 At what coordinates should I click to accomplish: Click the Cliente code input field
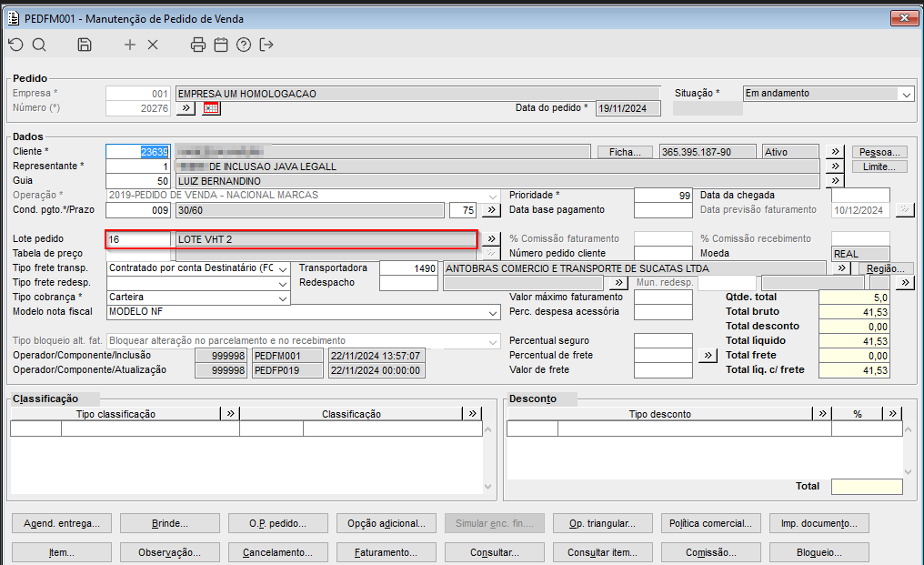coord(138,152)
